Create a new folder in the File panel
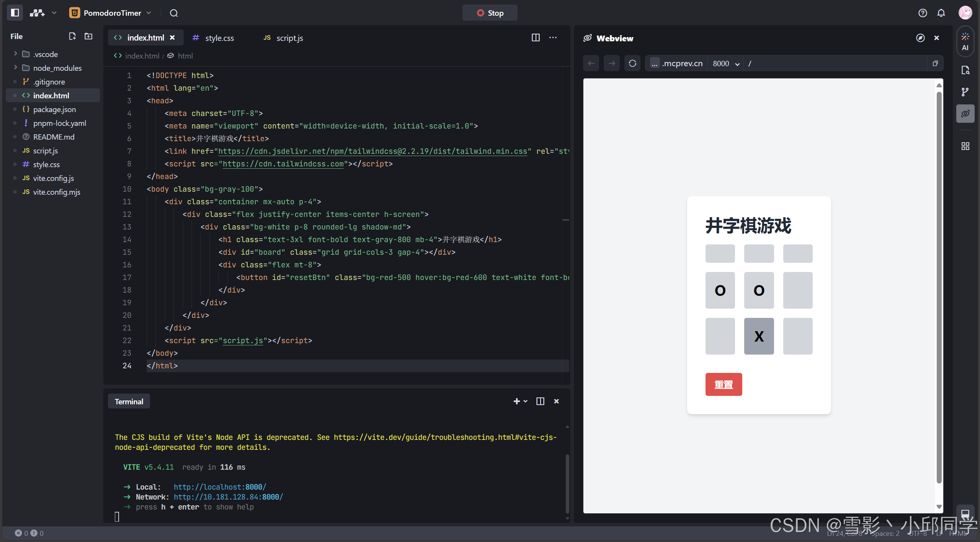The height and width of the screenshot is (542, 980). 88,36
